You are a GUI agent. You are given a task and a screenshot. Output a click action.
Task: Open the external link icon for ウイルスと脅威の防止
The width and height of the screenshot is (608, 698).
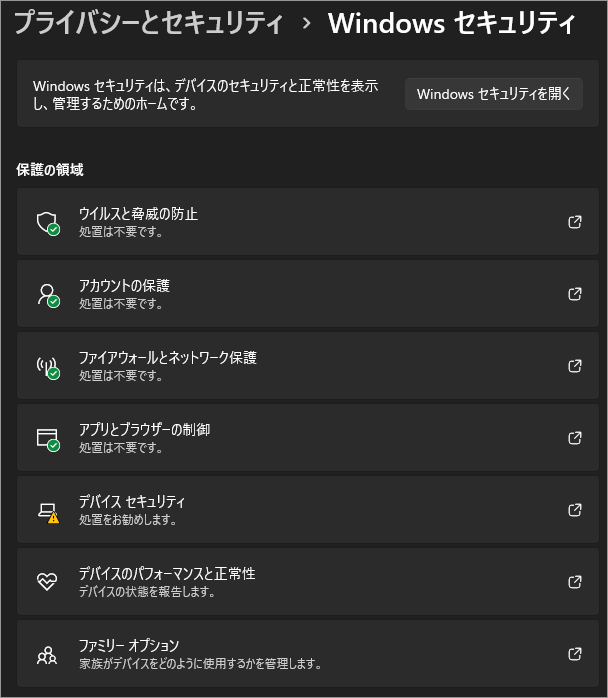pos(575,222)
